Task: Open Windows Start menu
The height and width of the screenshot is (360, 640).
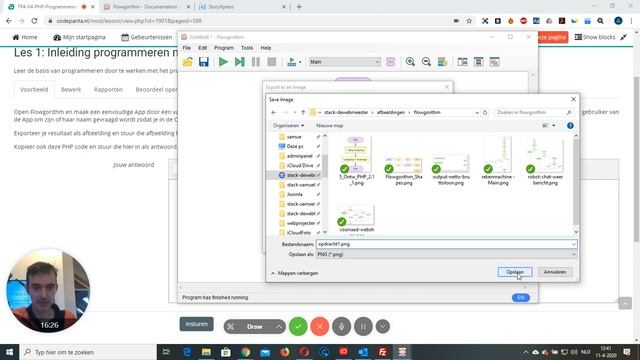Action: click(x=9, y=352)
